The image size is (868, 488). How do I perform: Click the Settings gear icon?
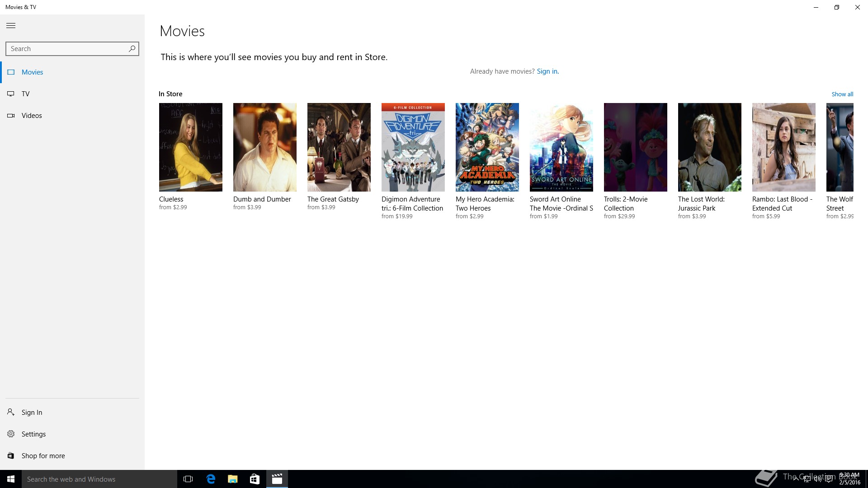click(11, 434)
